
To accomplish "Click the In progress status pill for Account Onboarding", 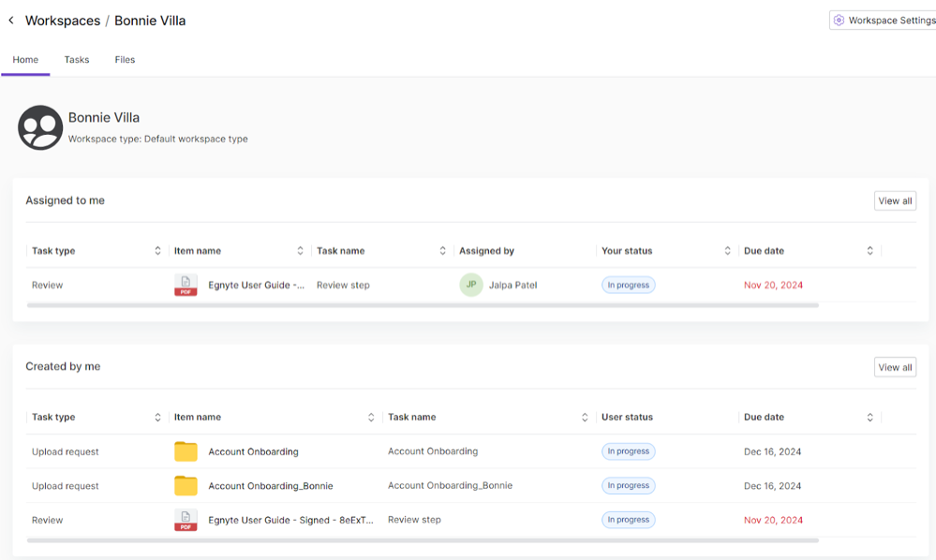I will tap(628, 451).
